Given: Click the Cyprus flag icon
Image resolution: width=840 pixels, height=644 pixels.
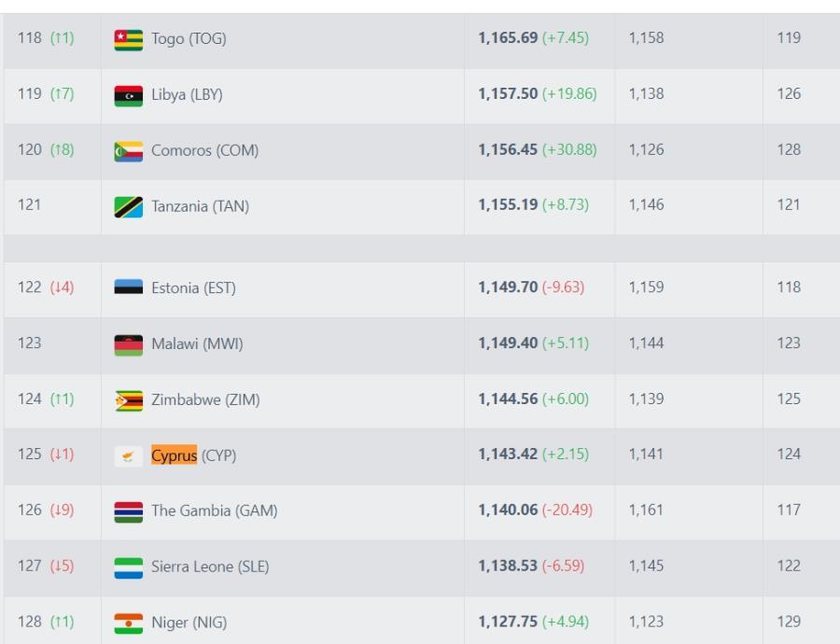Looking at the screenshot, I should point(129,456).
